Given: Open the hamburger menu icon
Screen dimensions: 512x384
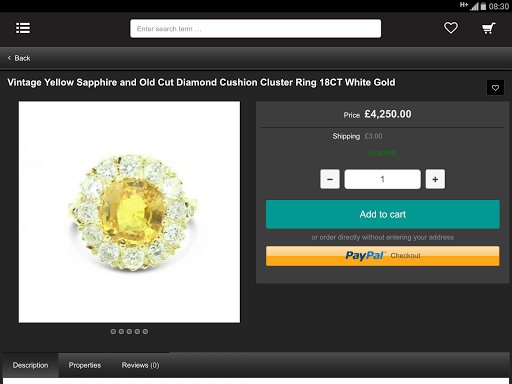Looking at the screenshot, I should pos(23,28).
